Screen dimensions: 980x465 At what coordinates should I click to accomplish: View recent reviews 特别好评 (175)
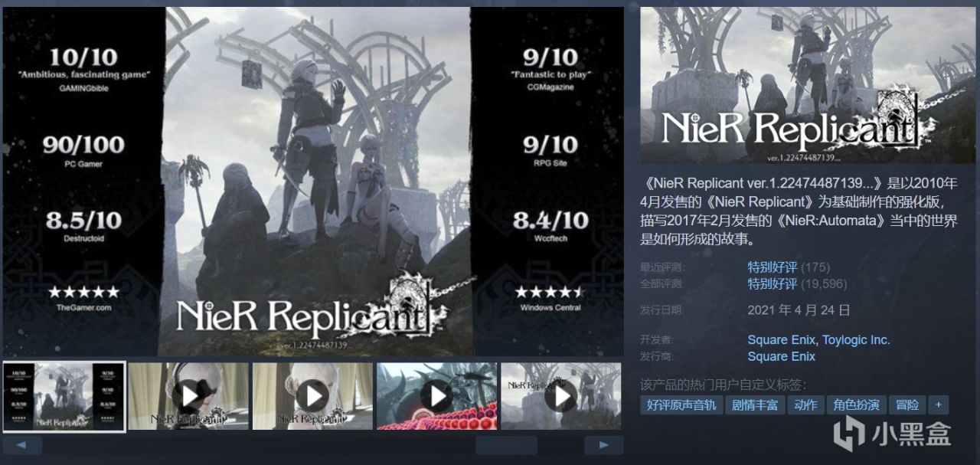789,267
